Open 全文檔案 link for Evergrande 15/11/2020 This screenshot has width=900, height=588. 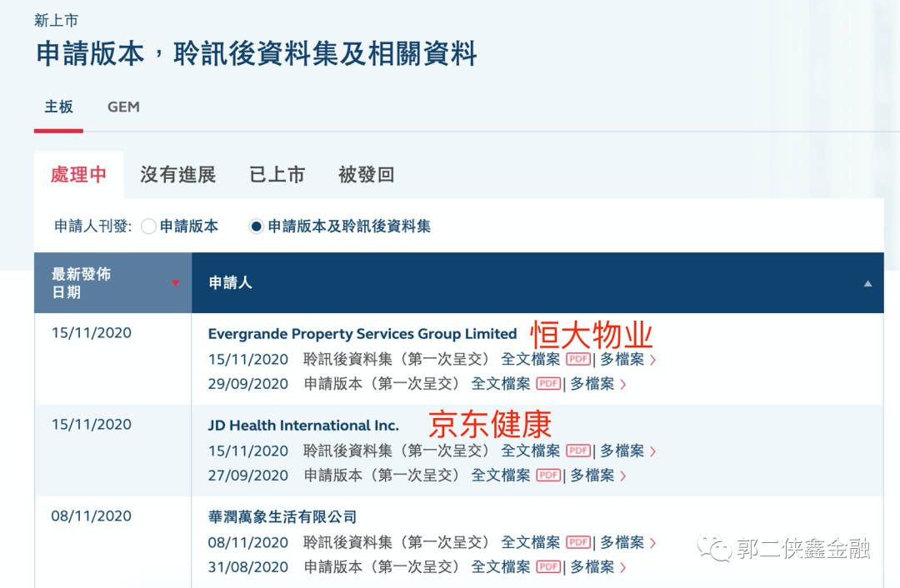(x=530, y=359)
